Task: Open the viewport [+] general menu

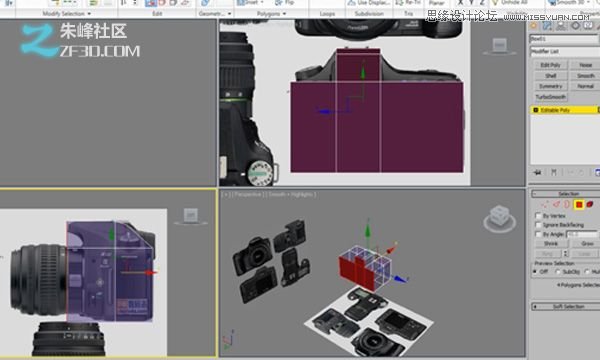Action: coord(226,195)
